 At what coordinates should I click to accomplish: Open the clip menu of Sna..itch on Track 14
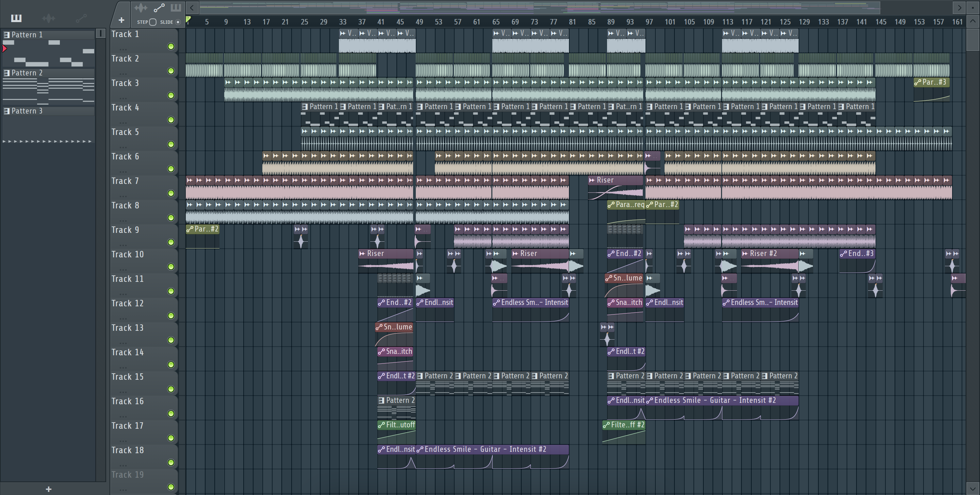tap(381, 352)
